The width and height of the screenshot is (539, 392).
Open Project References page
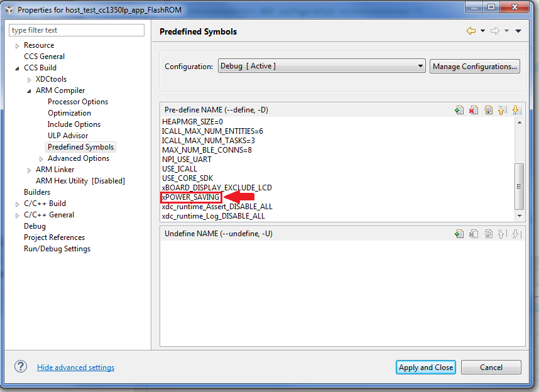coord(54,237)
